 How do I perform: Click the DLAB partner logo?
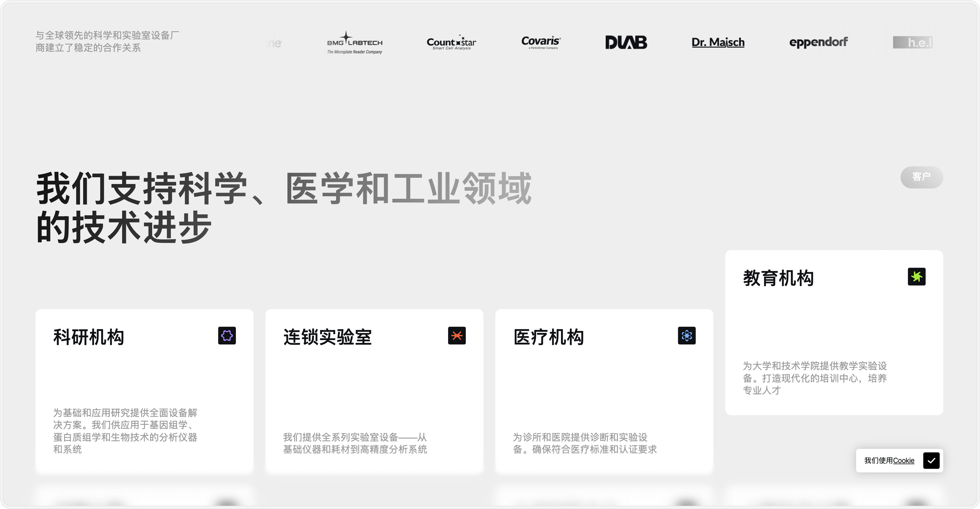click(x=626, y=42)
